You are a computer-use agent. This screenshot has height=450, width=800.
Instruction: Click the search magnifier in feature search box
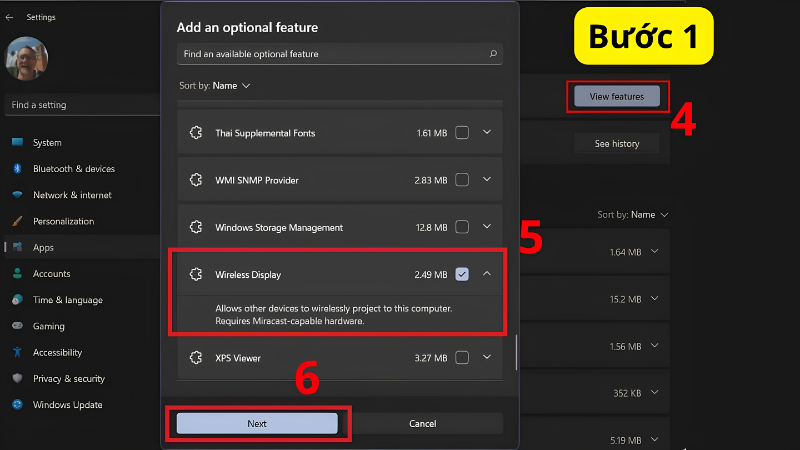[x=493, y=54]
